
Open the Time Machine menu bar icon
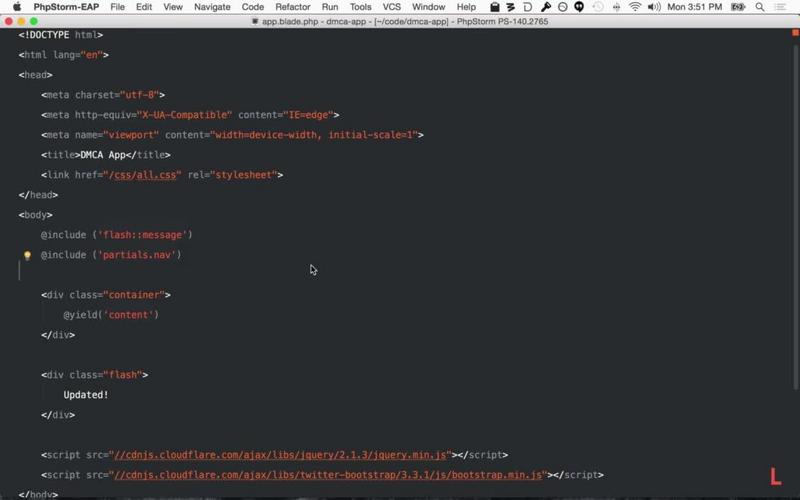[598, 7]
